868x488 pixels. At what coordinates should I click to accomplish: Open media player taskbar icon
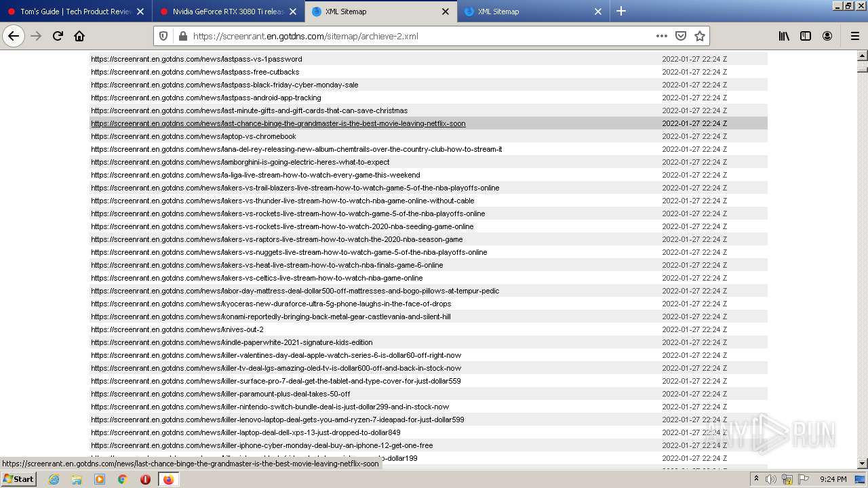click(100, 479)
